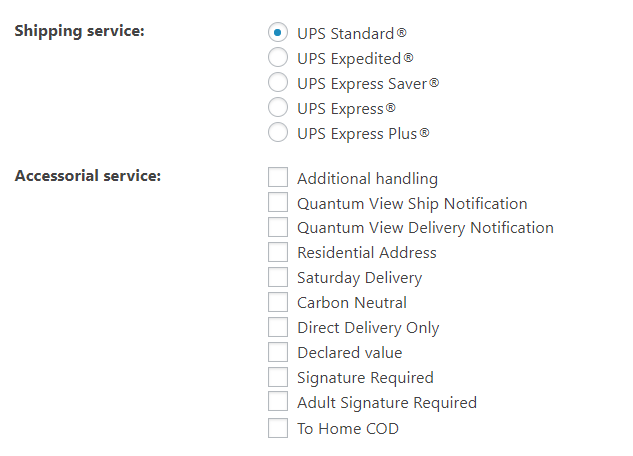Click the Carbon Neutral label text
The width and height of the screenshot is (633, 456).
tap(352, 303)
